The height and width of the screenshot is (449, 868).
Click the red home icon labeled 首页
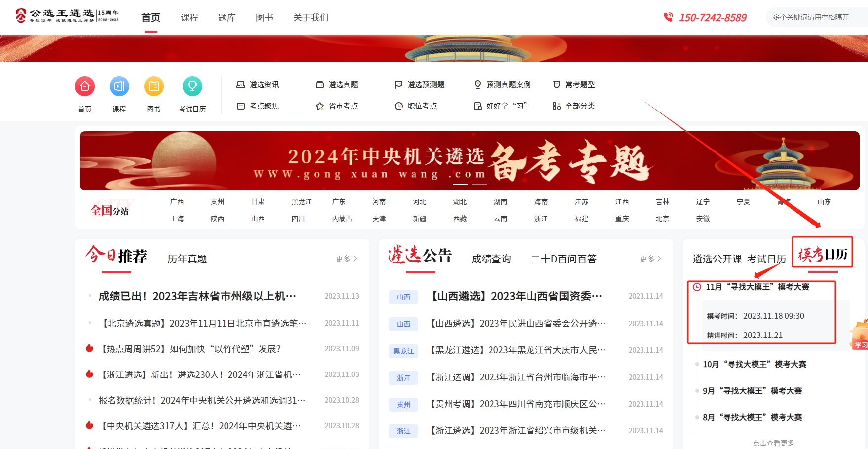(x=85, y=87)
